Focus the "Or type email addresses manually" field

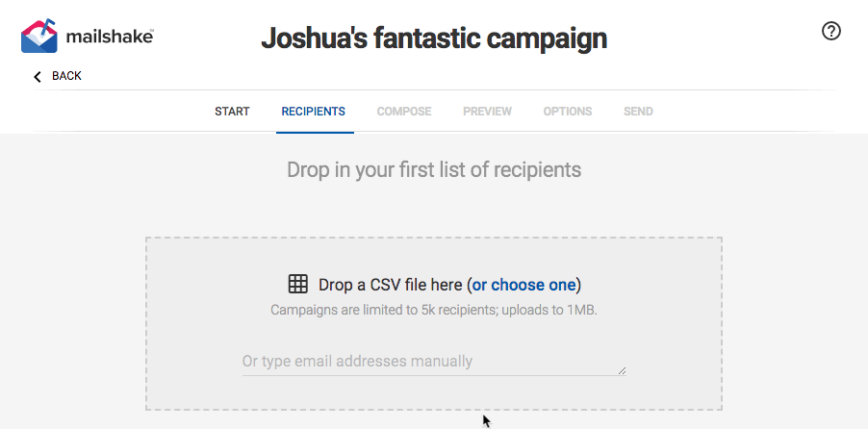434,362
